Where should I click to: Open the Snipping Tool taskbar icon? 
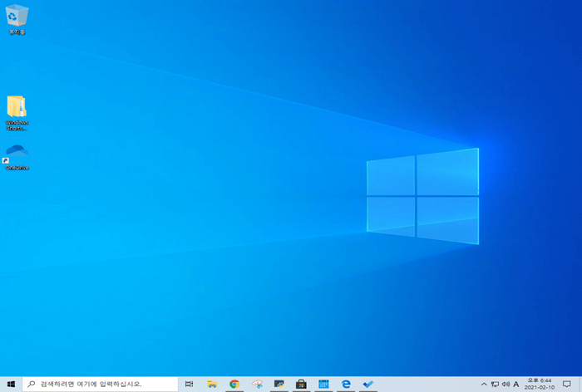[x=257, y=385]
